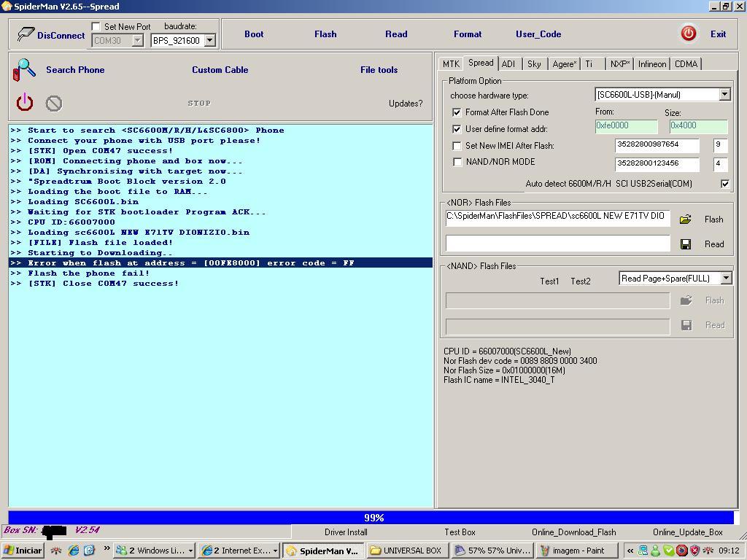Click the SpiderMan title bar app icon
This screenshot has height=560, width=747.
pyautogui.click(x=6, y=6)
